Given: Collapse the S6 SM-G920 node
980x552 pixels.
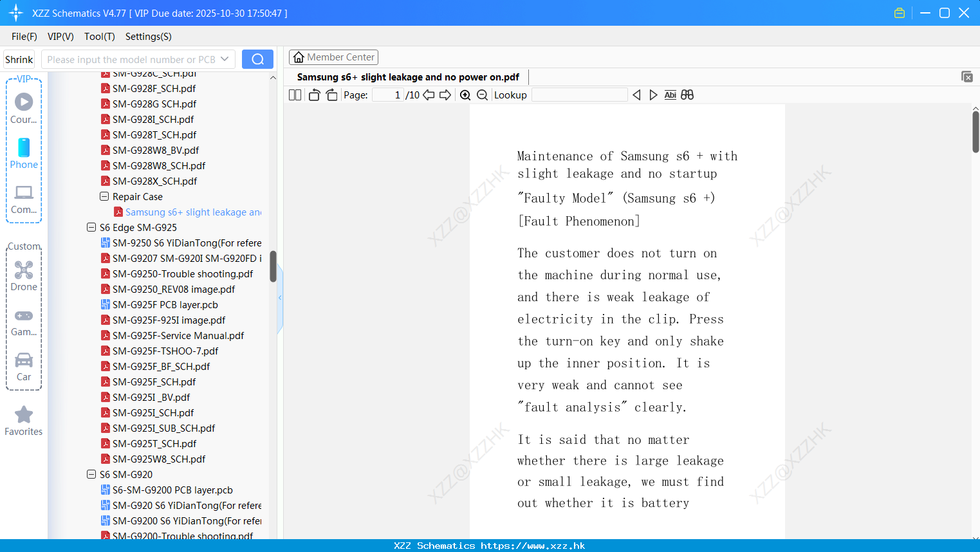Looking at the screenshot, I should (x=91, y=474).
